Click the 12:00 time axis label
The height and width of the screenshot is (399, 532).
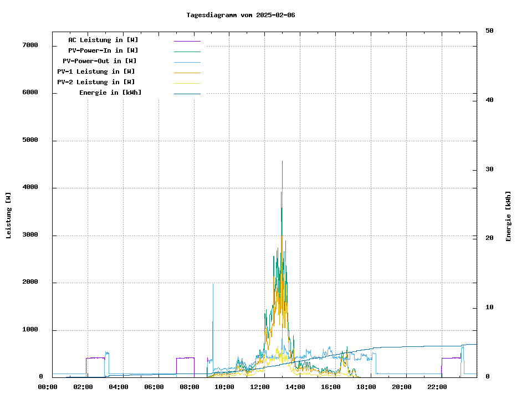coord(259,387)
